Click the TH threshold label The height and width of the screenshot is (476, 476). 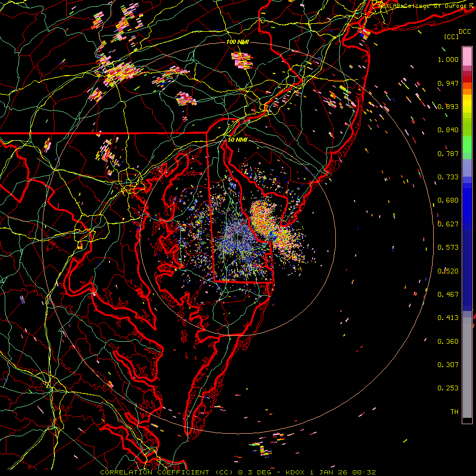pos(454,412)
